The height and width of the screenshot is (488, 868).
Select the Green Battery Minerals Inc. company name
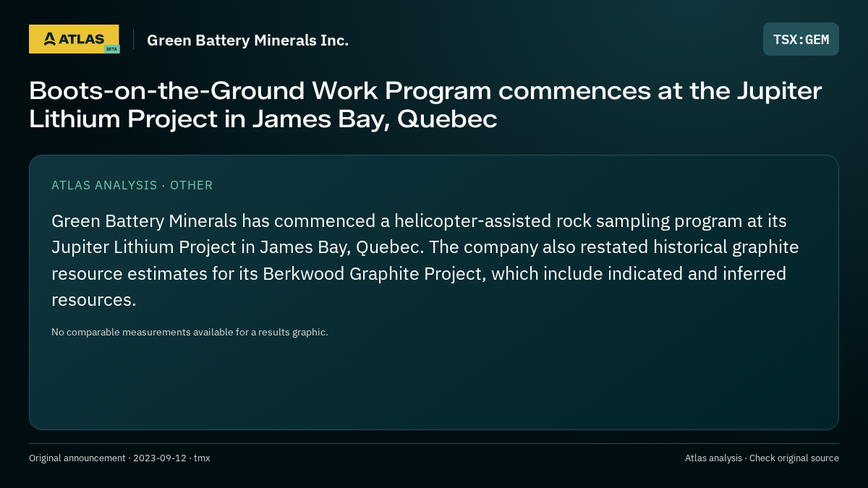click(247, 40)
